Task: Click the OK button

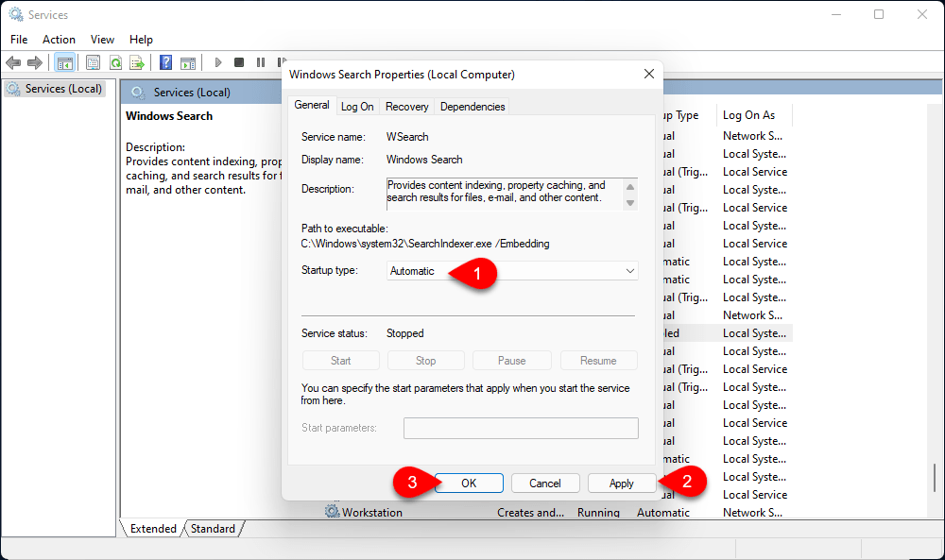Action: pos(469,483)
